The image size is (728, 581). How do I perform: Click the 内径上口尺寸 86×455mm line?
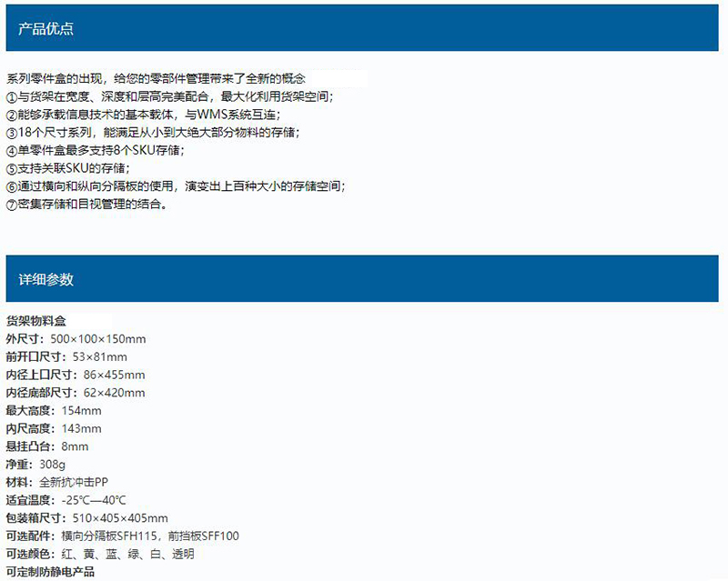76,375
